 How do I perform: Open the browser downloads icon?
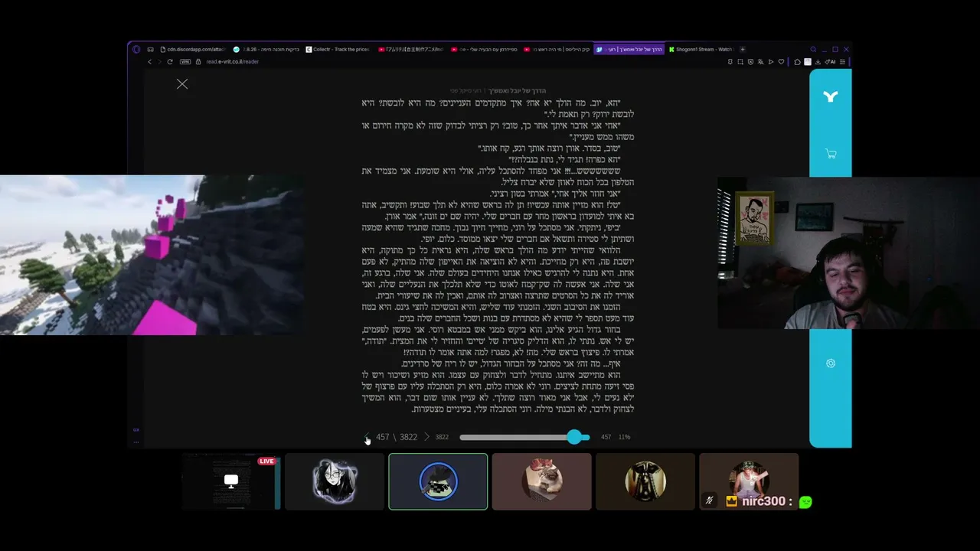[x=818, y=61]
